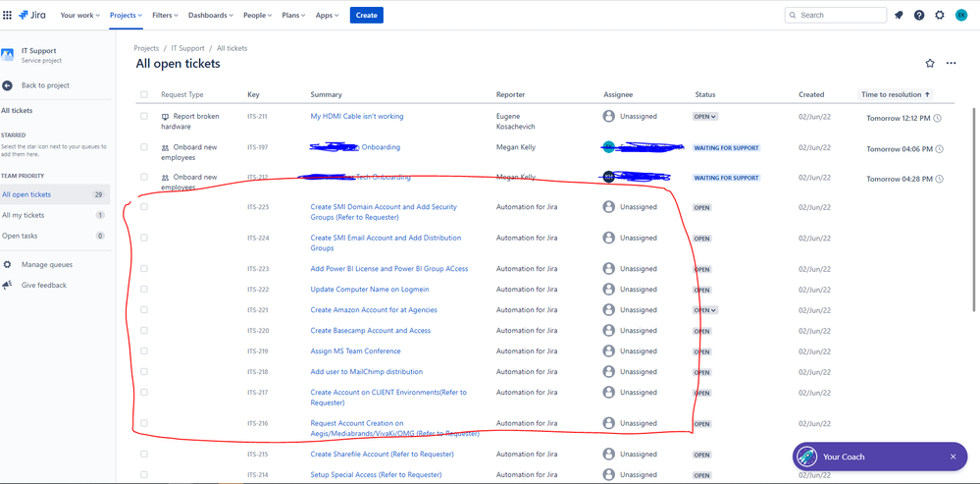Click the Onboard new employees icon for ITS-197
The width and height of the screenshot is (980, 484).
(165, 147)
